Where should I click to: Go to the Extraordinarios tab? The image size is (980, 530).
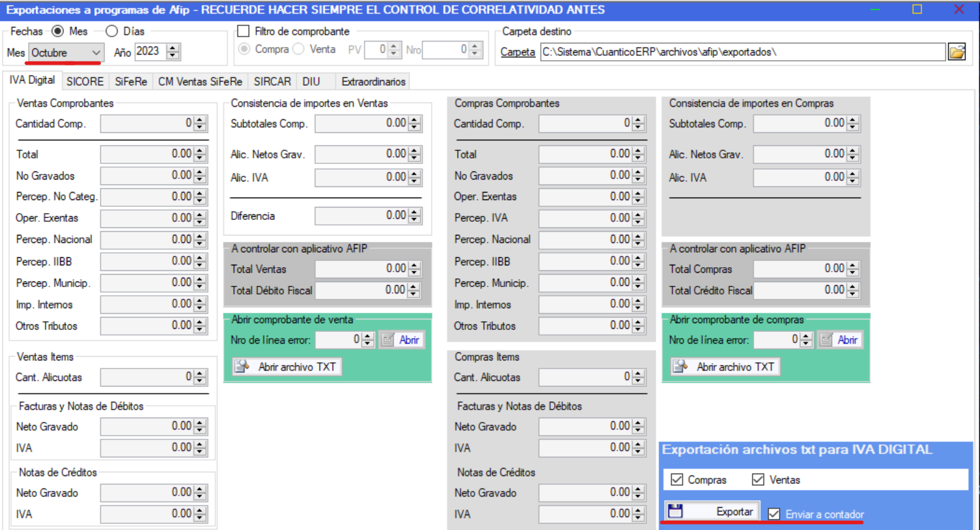[x=373, y=81]
